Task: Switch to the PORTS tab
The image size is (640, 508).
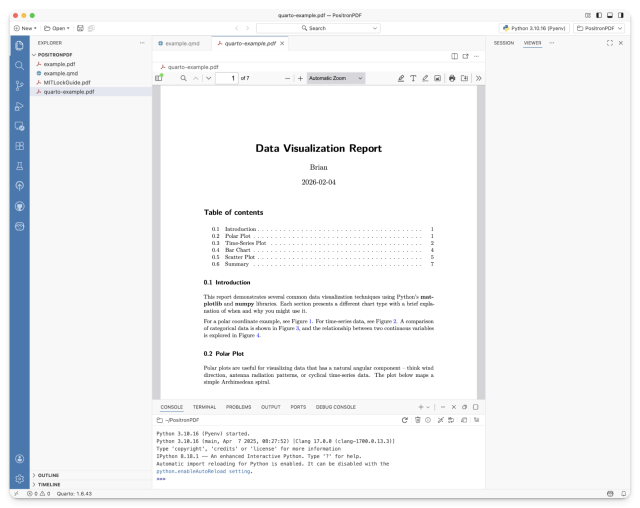Action: click(298, 407)
